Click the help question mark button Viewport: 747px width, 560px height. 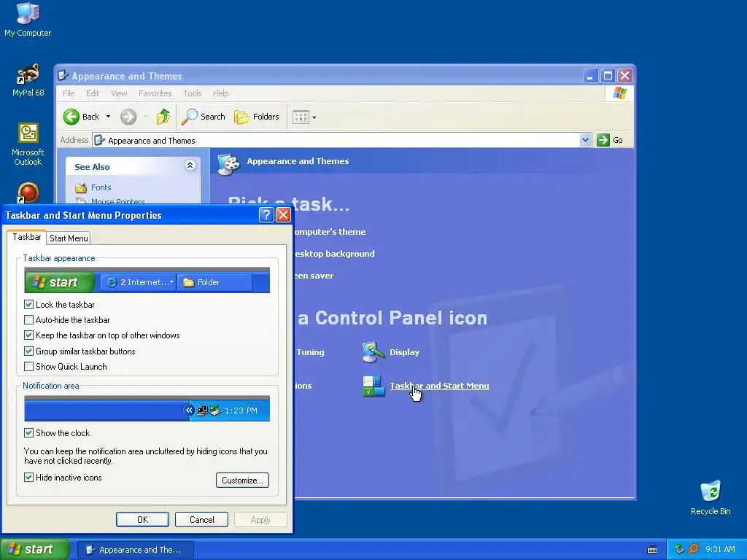(266, 215)
